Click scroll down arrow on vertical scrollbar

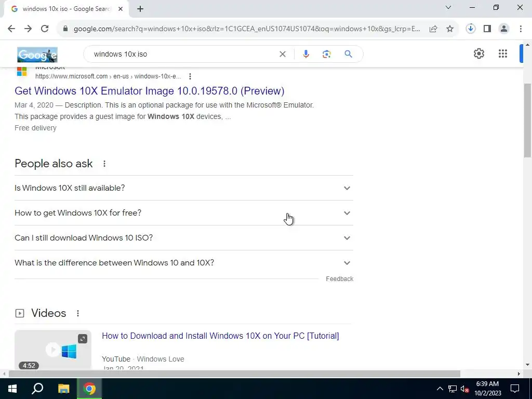point(528,365)
